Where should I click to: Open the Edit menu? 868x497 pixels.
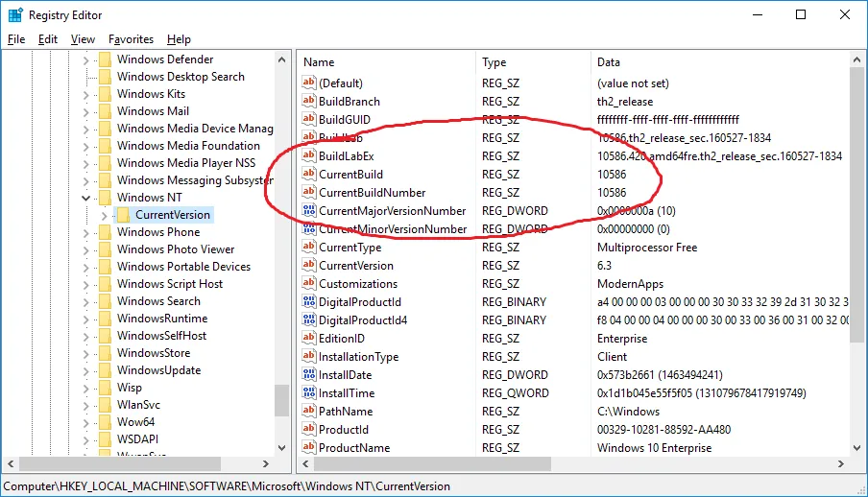point(48,39)
